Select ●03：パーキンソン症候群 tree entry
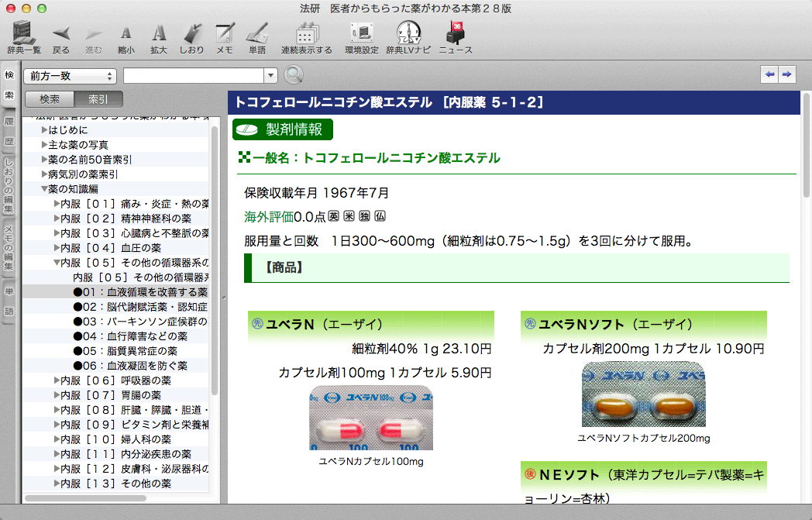812x520 pixels. coord(139,322)
